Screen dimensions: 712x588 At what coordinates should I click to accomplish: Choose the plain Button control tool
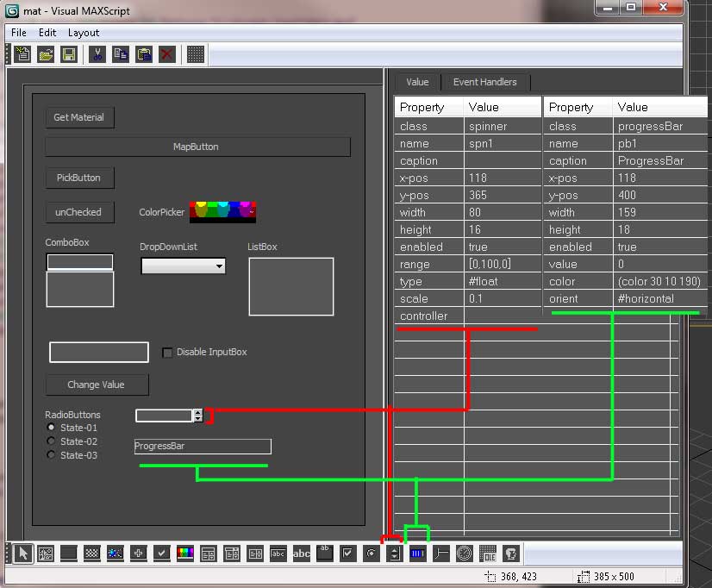click(x=69, y=553)
